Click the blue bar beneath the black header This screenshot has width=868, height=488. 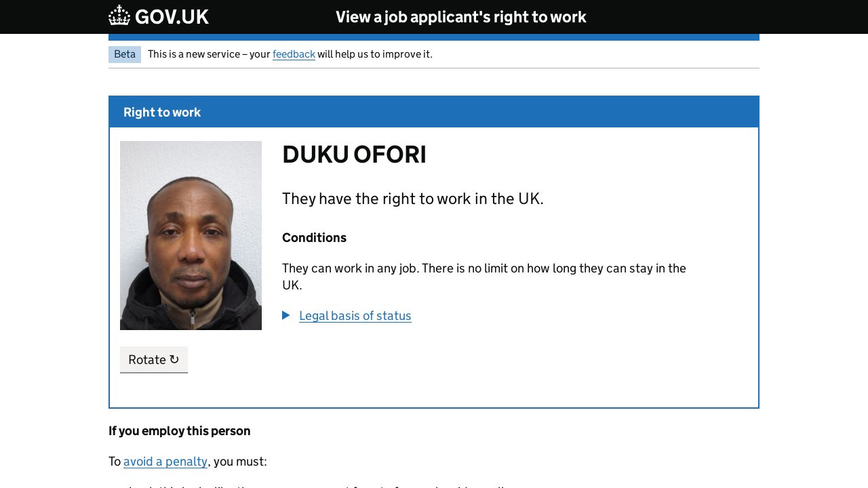coord(434,37)
